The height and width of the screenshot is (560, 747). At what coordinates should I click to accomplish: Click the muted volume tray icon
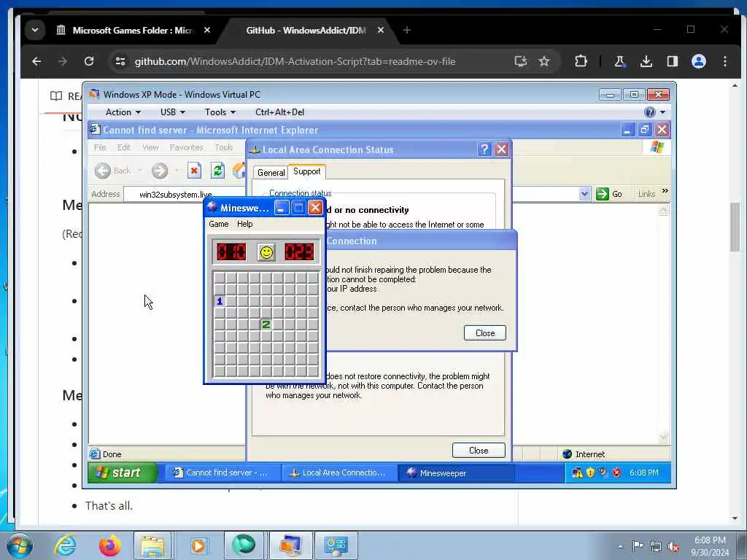[x=673, y=547]
